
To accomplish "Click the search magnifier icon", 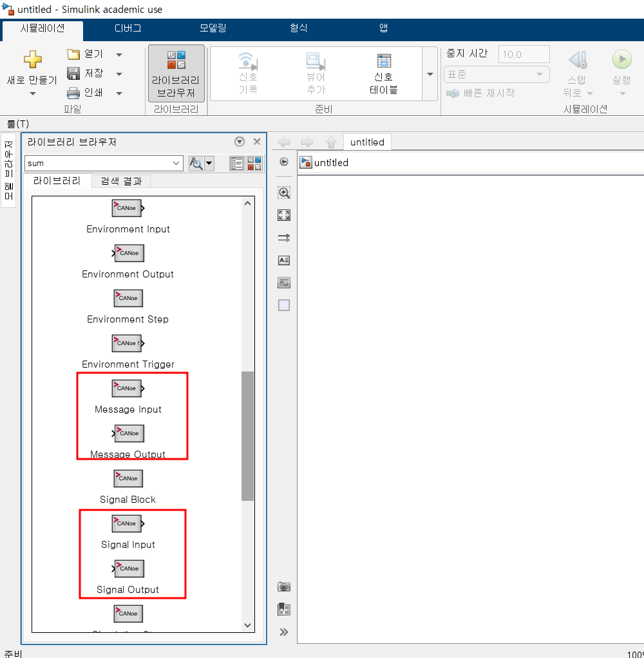I will [x=196, y=164].
